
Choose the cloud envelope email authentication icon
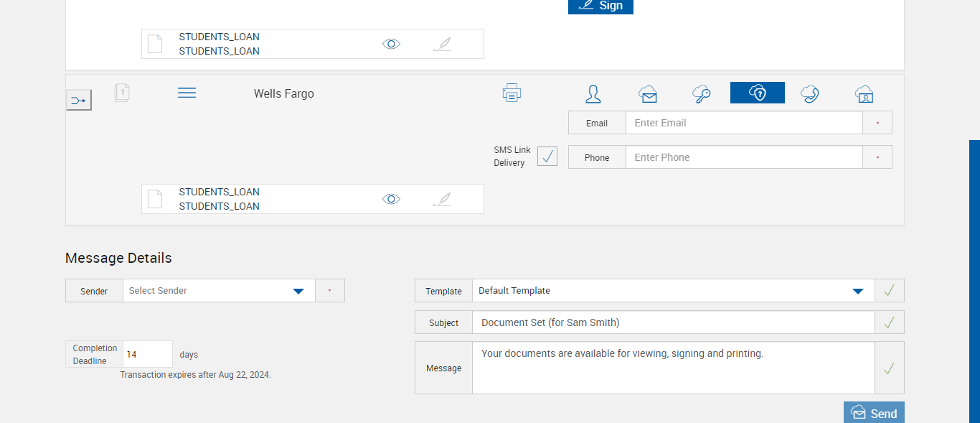coord(648,93)
